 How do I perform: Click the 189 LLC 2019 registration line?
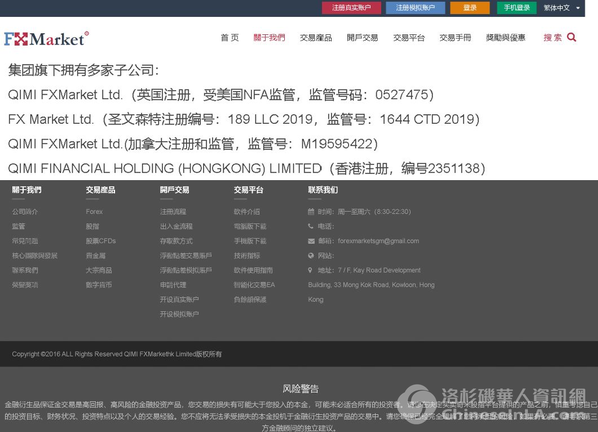(244, 119)
